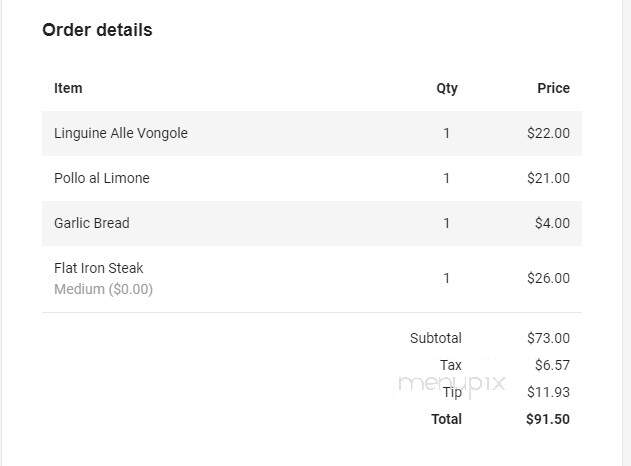The image size is (631, 466).
Task: Select the $22.00 price value
Action: point(549,133)
